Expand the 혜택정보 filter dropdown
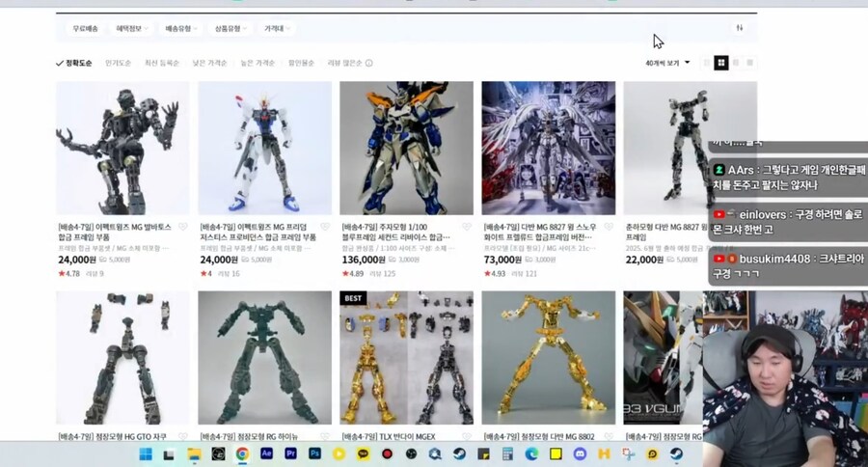868x467 pixels. tap(131, 29)
